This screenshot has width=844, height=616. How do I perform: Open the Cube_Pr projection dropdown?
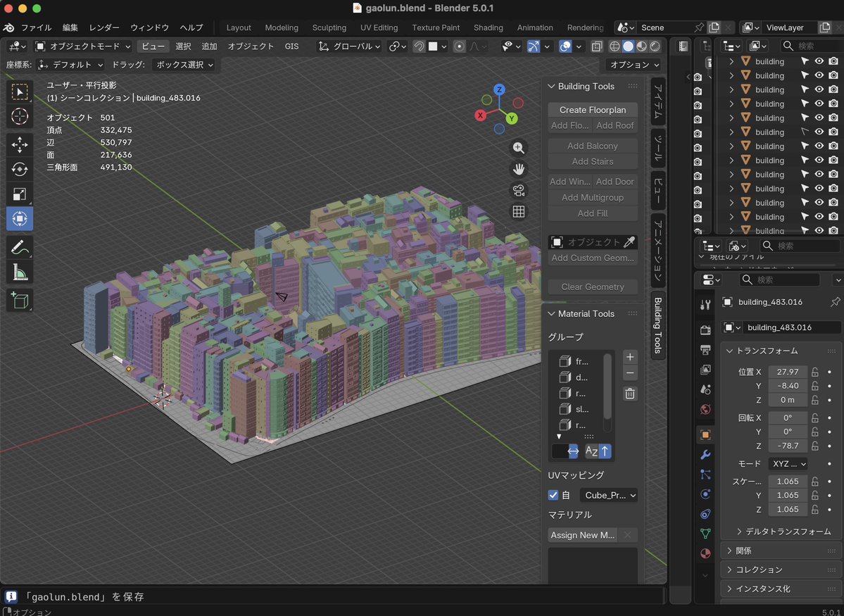click(x=608, y=495)
